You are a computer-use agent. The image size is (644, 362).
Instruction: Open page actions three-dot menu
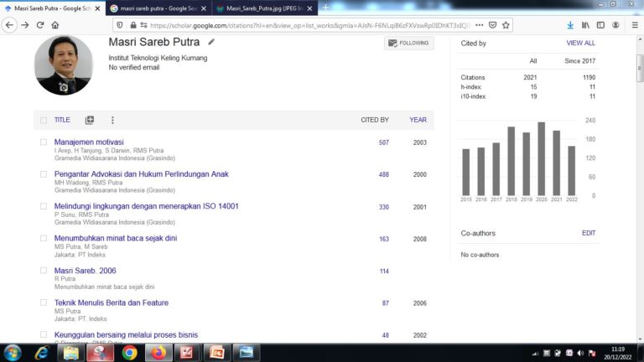(480, 25)
